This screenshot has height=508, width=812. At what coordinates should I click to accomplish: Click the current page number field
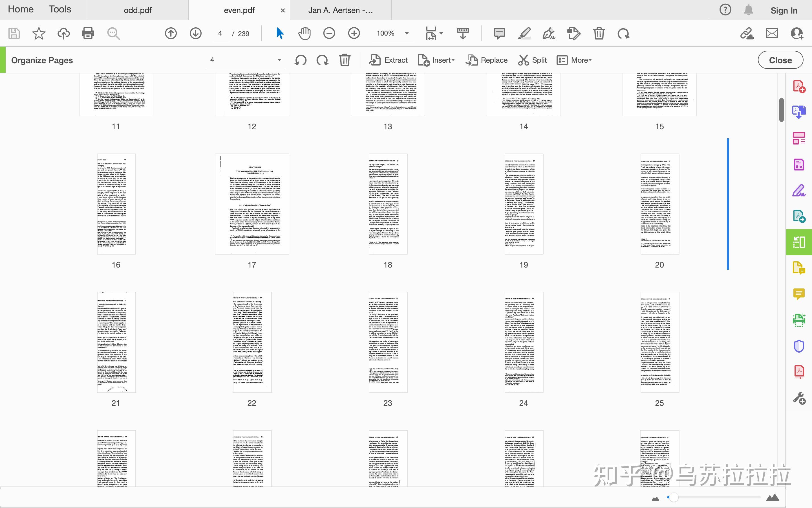pyautogui.click(x=220, y=33)
